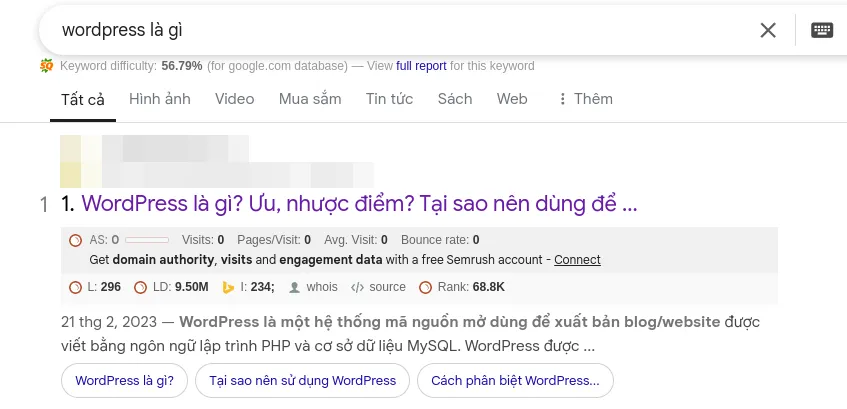This screenshot has height=409, width=847.
Task: Focus the search field with wordpress là gì
Action: pos(400,30)
